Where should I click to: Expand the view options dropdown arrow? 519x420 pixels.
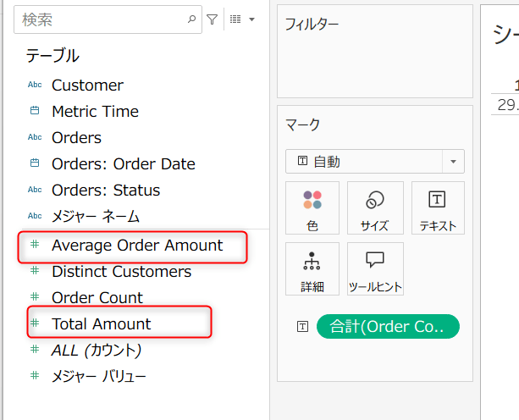(252, 19)
